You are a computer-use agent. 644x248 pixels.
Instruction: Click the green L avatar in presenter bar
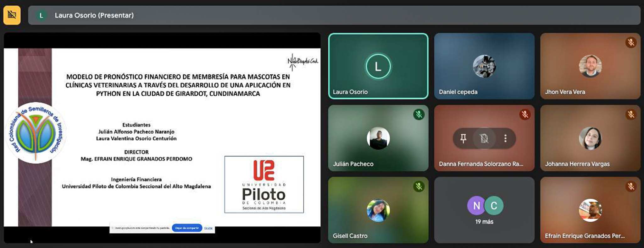coord(41,15)
